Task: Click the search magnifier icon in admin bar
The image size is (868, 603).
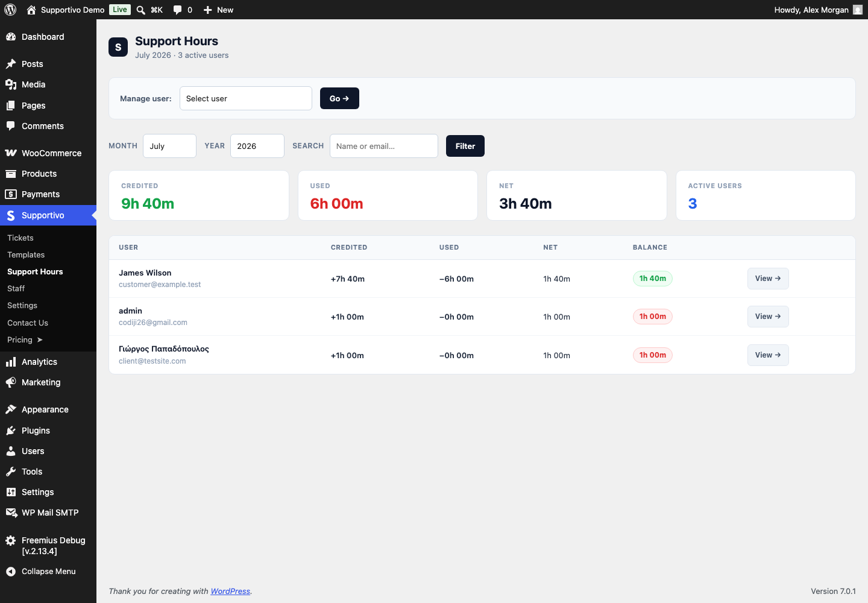Action: coord(140,10)
